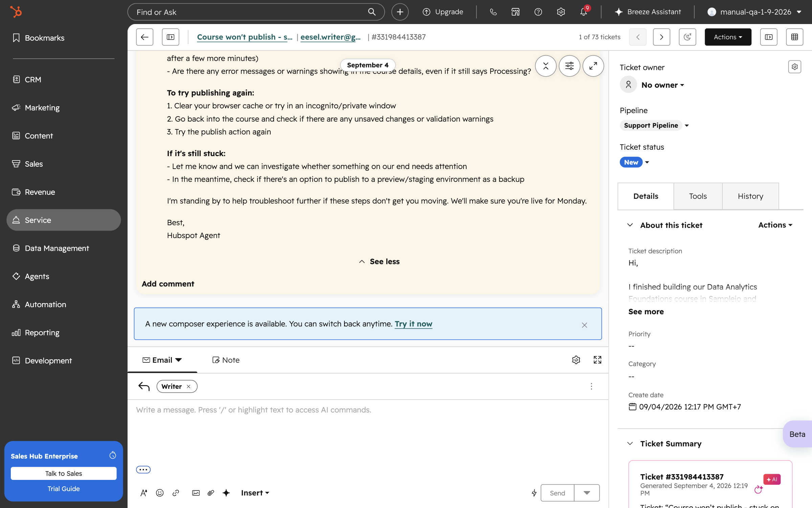Viewport: 812px width, 508px height.
Task: Open the phone calling icon
Action: (493, 12)
